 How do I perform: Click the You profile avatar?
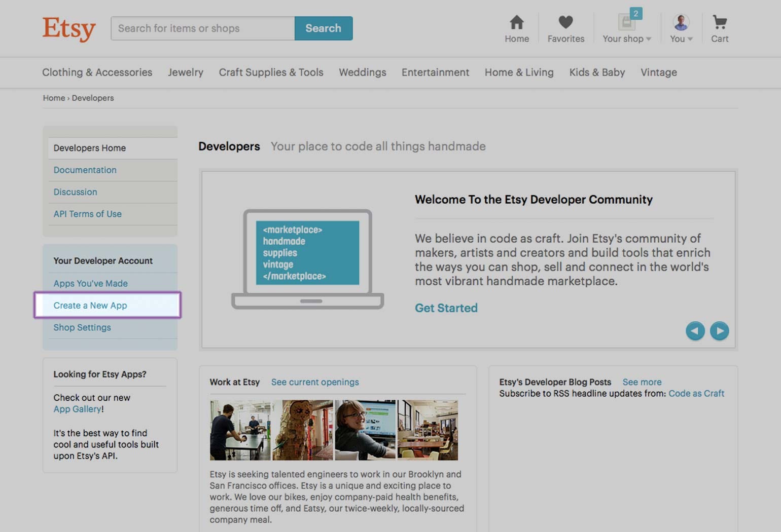click(x=681, y=22)
